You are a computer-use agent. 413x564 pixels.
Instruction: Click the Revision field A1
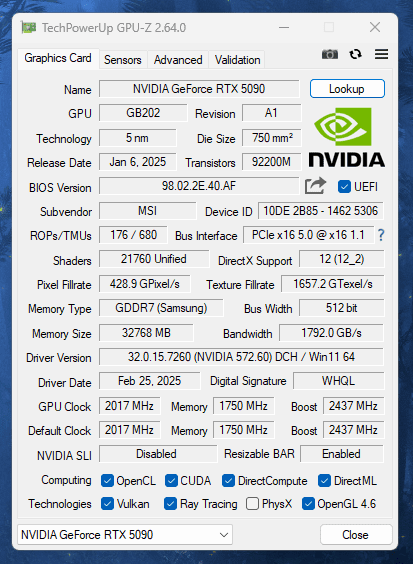(272, 113)
